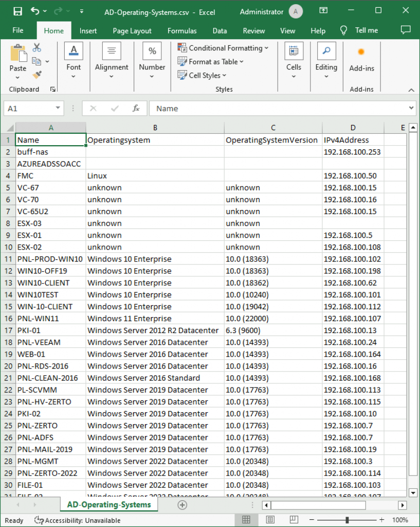This screenshot has width=420, height=527.
Task: Click the Save icon in title bar
Action: [x=17, y=11]
